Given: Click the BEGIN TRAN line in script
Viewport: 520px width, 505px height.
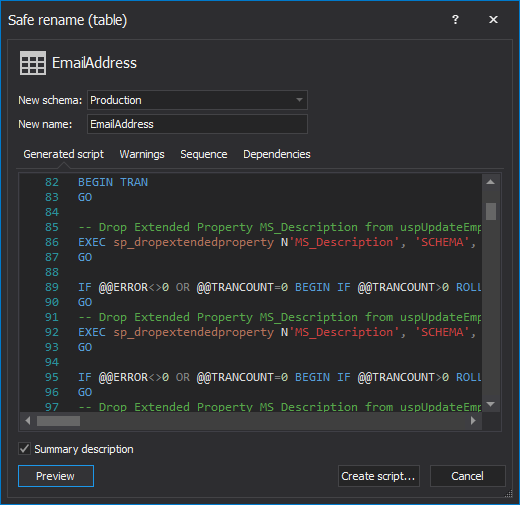Looking at the screenshot, I should (x=113, y=182).
